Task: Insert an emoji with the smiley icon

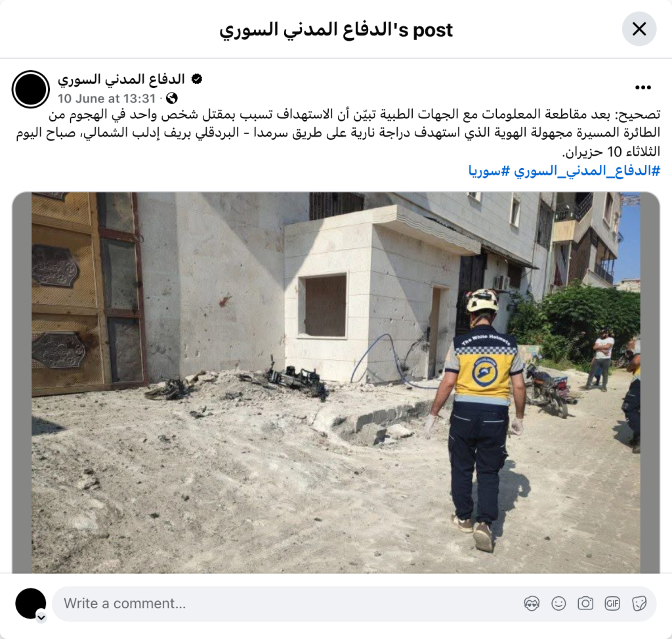Action: click(x=558, y=604)
